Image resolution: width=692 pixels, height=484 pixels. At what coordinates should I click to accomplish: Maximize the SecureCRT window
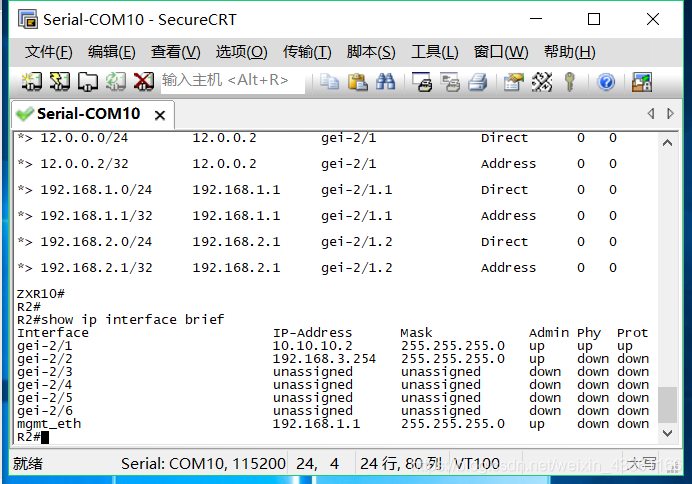(x=594, y=19)
